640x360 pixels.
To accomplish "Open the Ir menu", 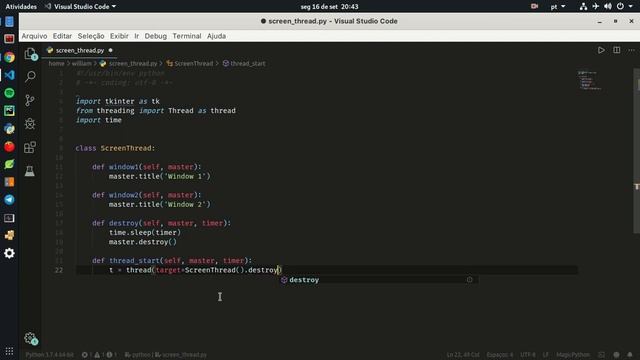I will (137, 36).
